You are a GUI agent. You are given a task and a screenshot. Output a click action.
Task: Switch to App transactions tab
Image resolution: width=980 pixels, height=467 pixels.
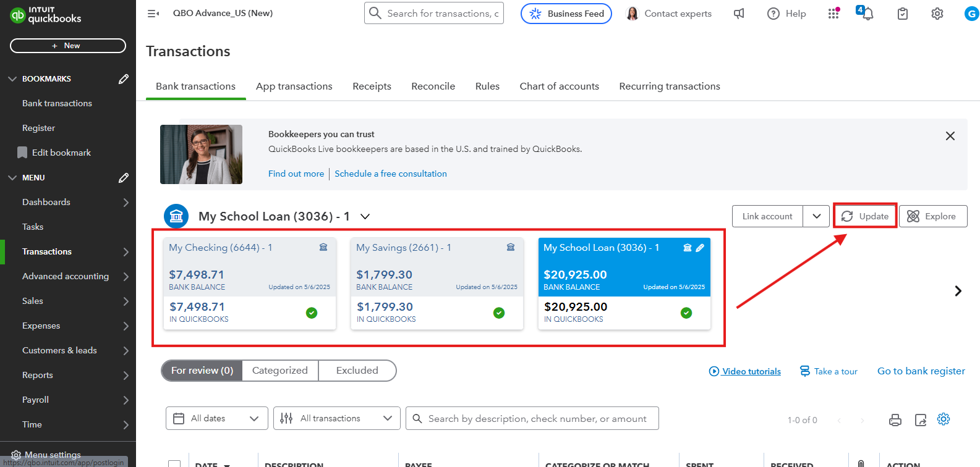tap(294, 86)
